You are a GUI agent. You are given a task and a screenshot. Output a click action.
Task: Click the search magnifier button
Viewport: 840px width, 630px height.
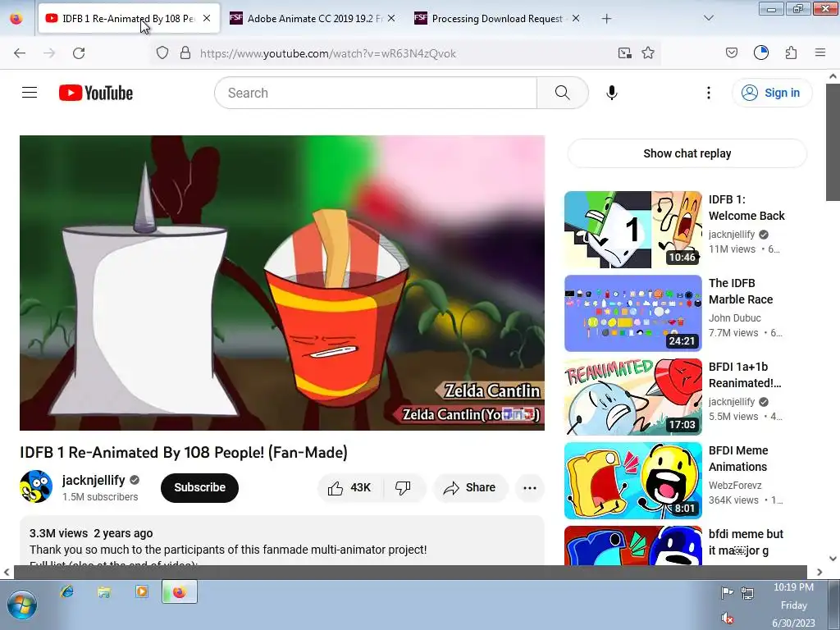[563, 93]
